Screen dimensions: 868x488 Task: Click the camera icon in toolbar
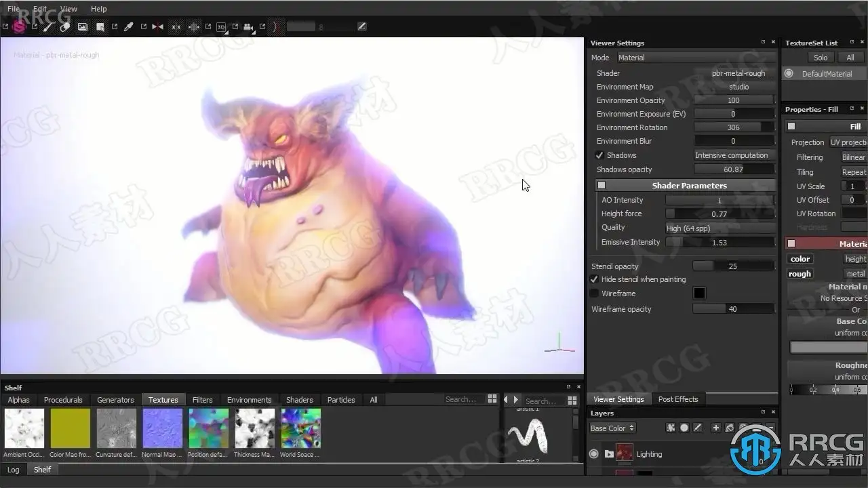coord(249,27)
